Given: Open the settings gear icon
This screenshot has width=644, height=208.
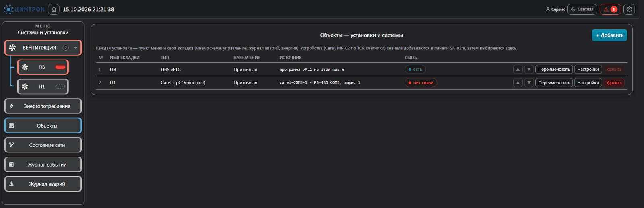Looking at the screenshot, I should tap(629, 9).
